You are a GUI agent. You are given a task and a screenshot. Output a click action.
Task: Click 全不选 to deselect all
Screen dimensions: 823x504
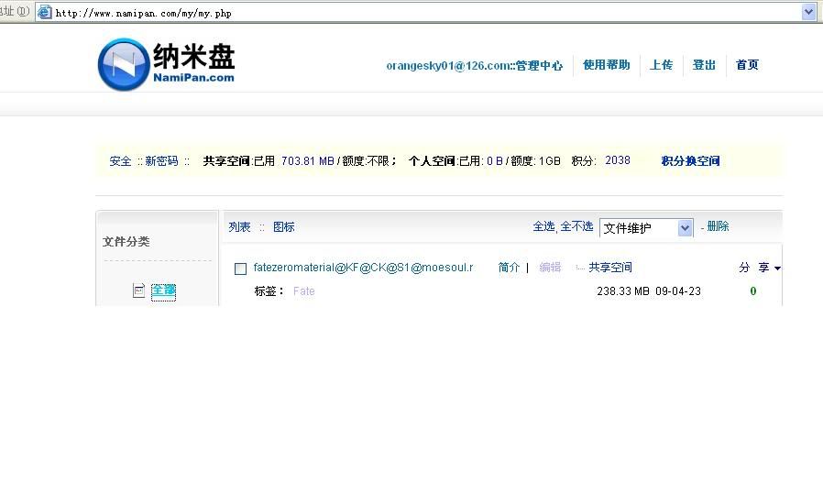[576, 226]
